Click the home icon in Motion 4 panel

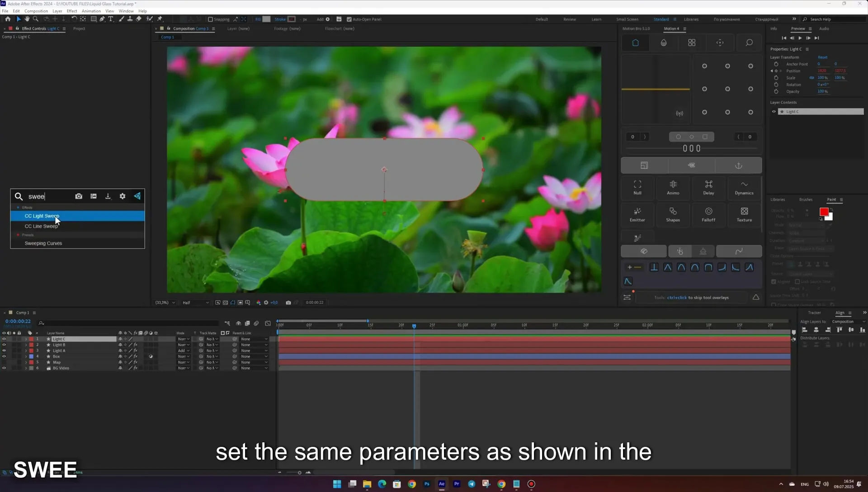pos(635,43)
